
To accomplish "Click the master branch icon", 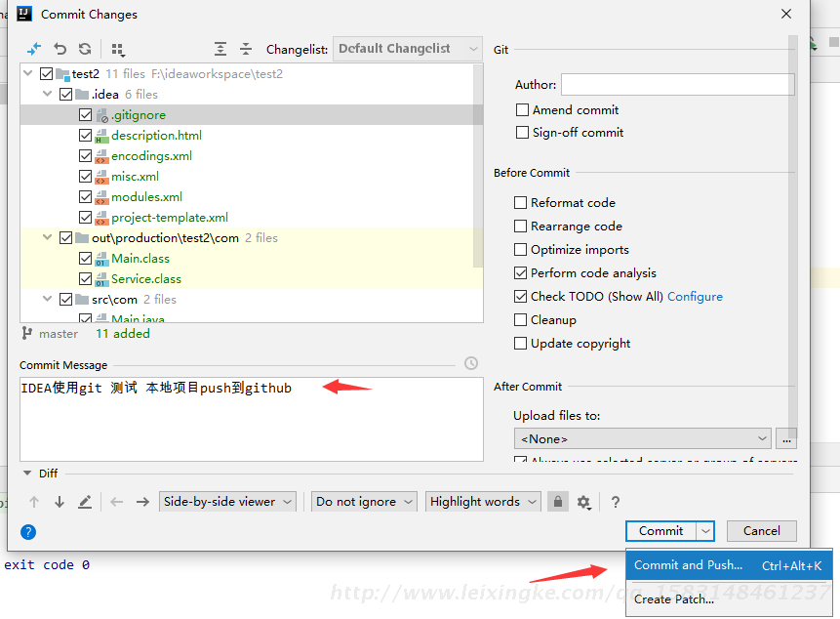I will [26, 333].
